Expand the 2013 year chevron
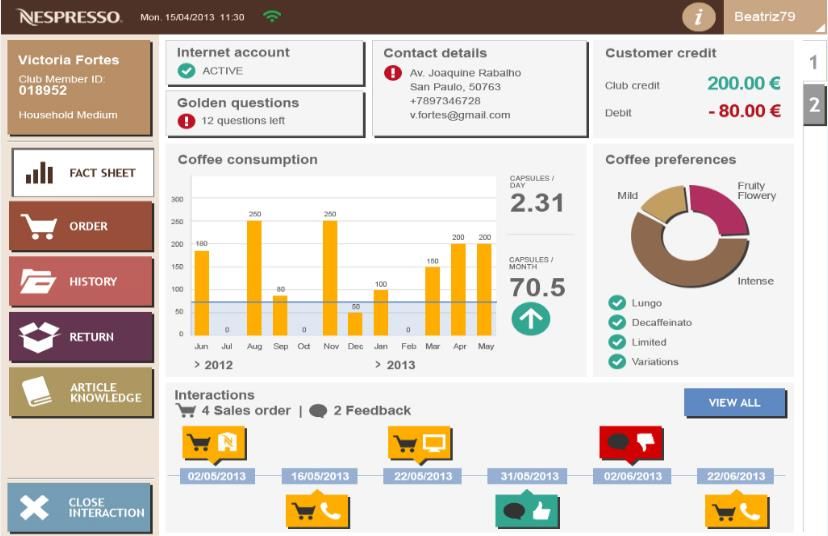Screen dimensions: 828x536 click(x=378, y=364)
